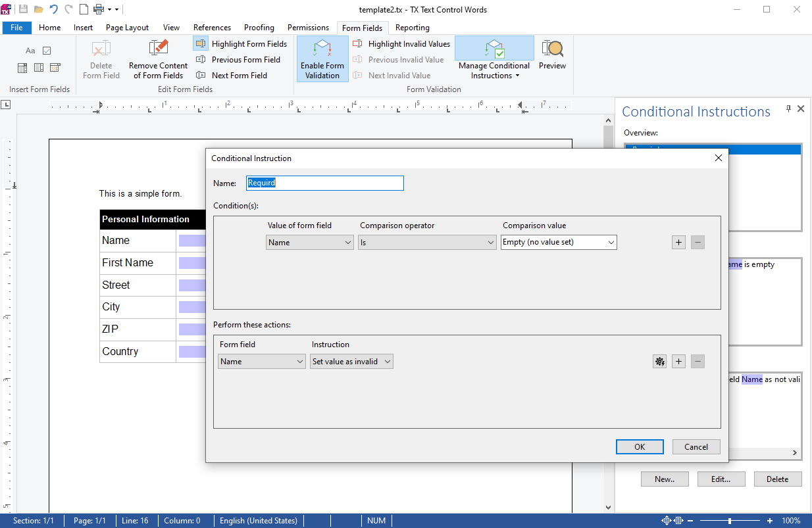The image size is (812, 528).
Task: Add a new condition with plus button
Action: pyautogui.click(x=678, y=242)
